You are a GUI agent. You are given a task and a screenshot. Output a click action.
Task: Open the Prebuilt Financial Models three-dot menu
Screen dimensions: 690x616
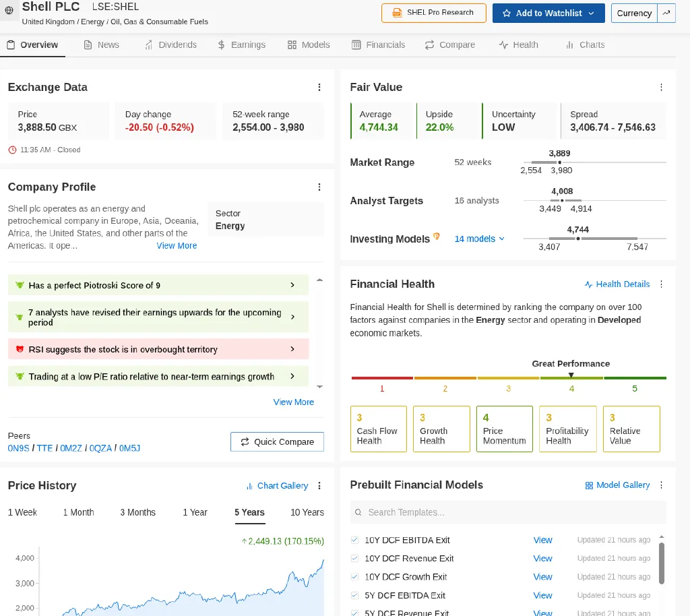[661, 485]
